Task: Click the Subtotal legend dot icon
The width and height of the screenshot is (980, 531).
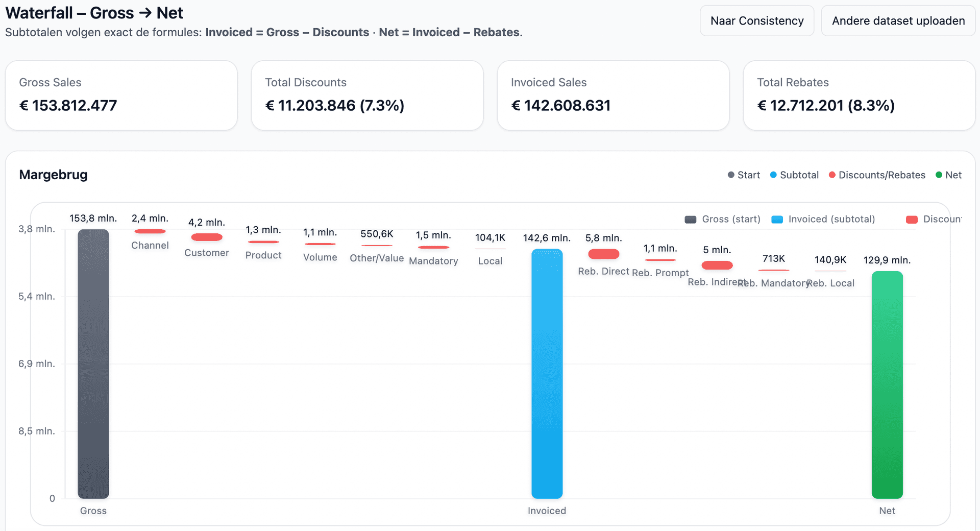Action: (773, 175)
